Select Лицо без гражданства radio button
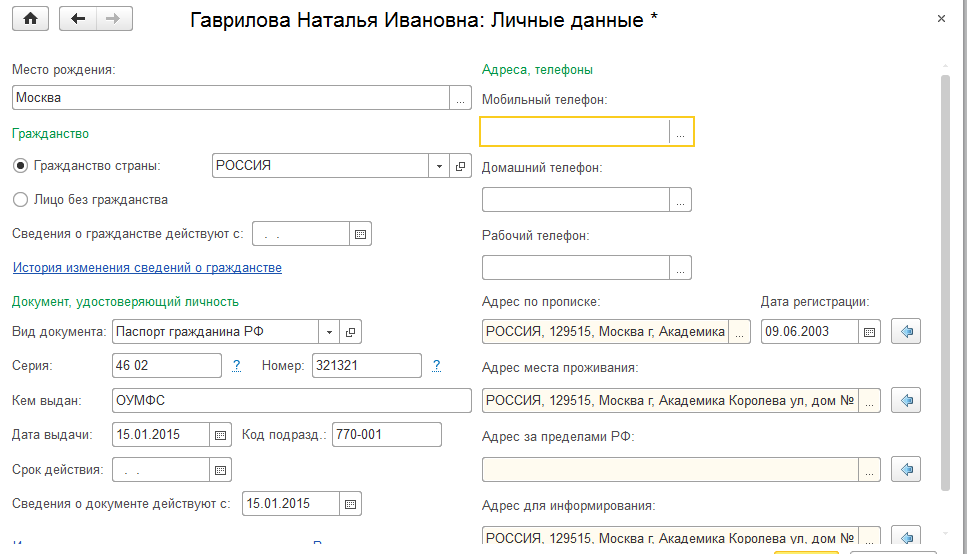 (20, 199)
